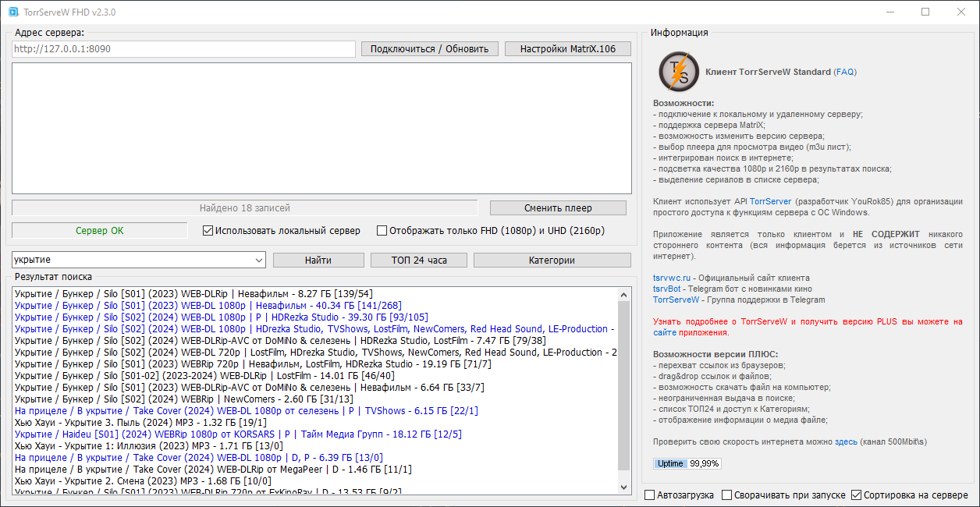Viewport: 980px width, 507px height.
Task: Open the Категории button
Action: tap(552, 260)
